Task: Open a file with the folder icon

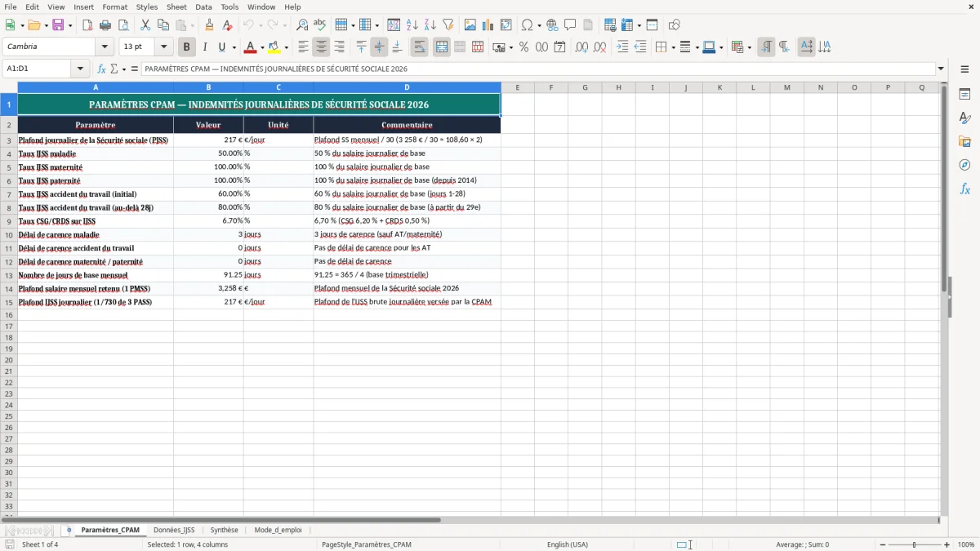Action: [33, 25]
